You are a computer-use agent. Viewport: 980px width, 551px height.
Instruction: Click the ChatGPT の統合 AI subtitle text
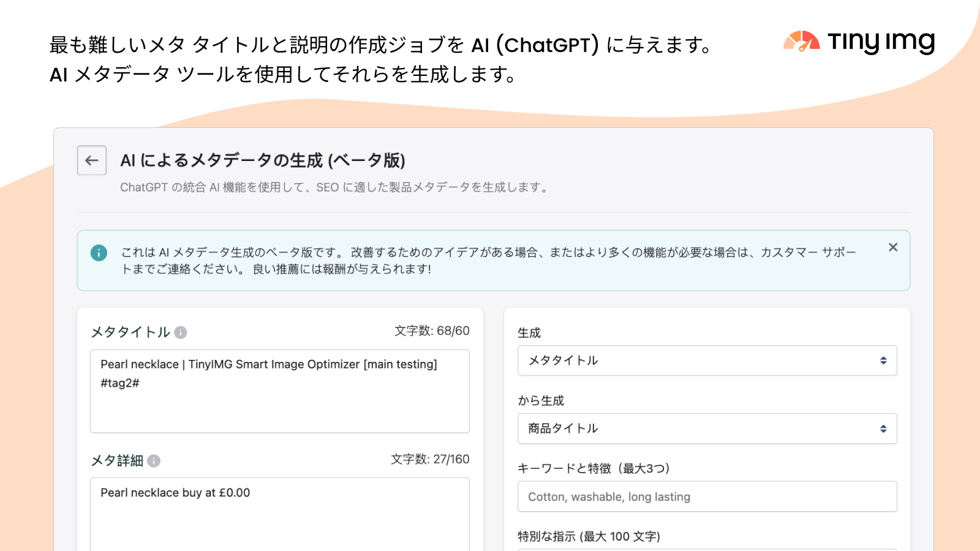[334, 187]
